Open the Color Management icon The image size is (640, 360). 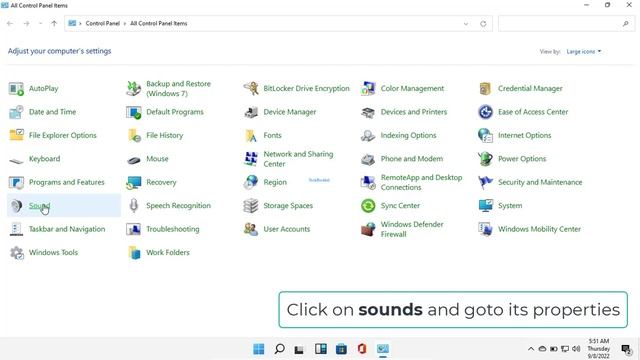click(368, 89)
